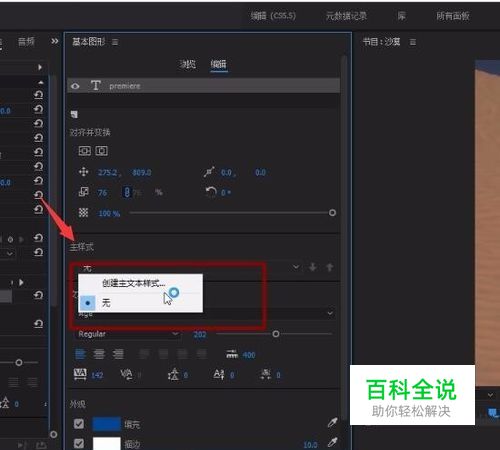Edit position X value 275.2

click(x=108, y=173)
